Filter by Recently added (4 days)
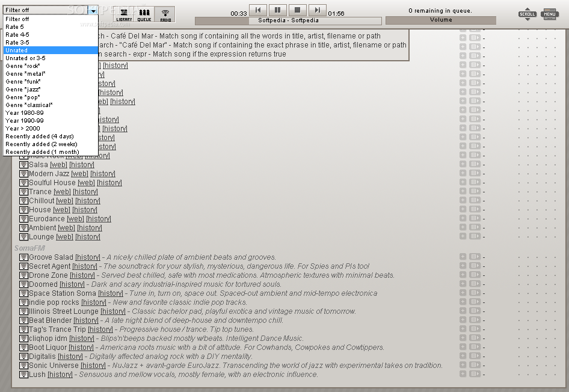Viewport: 569px width, 392px height. coord(51,136)
